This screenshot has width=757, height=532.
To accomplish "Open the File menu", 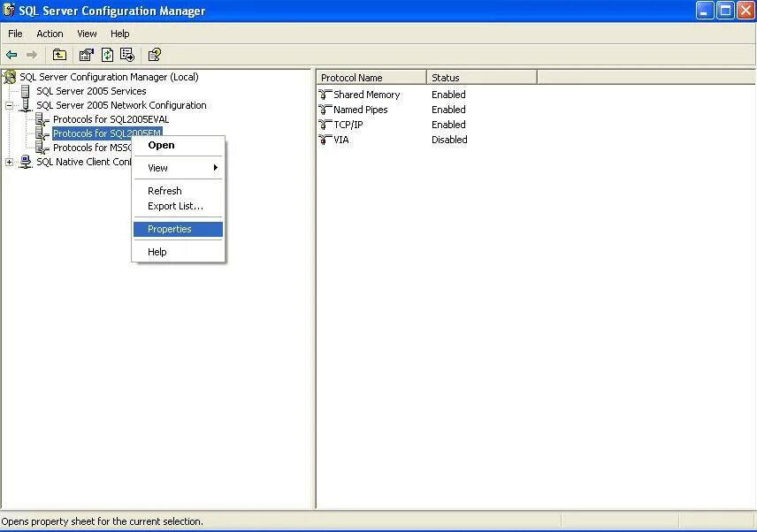I will tap(15, 34).
